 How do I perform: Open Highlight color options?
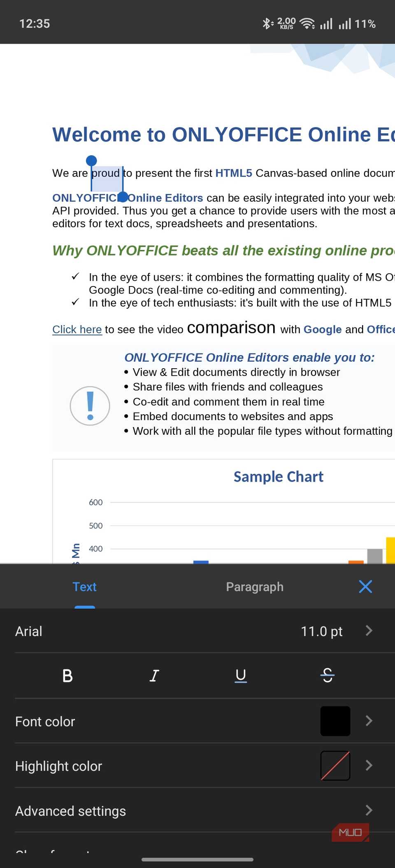click(x=197, y=766)
